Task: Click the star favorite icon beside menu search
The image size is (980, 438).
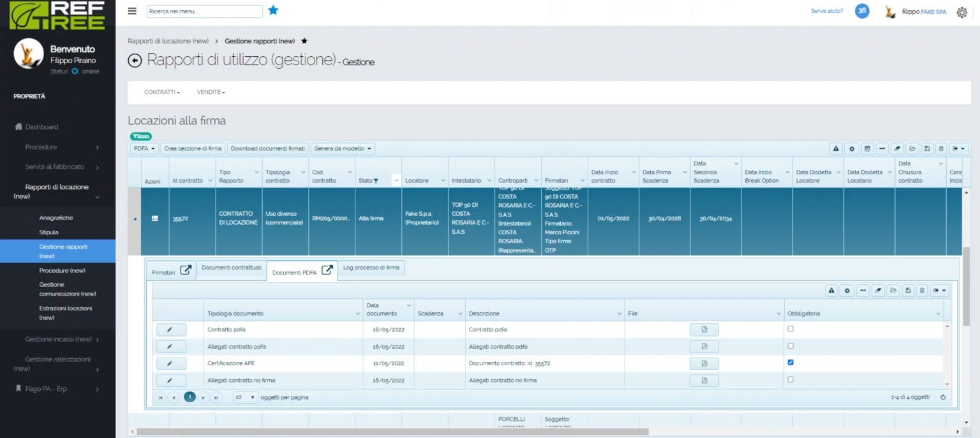Action: [x=273, y=10]
